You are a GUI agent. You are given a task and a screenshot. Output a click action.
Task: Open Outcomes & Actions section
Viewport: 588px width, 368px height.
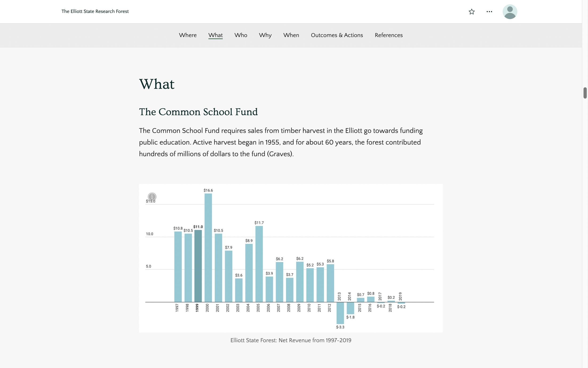click(x=337, y=35)
